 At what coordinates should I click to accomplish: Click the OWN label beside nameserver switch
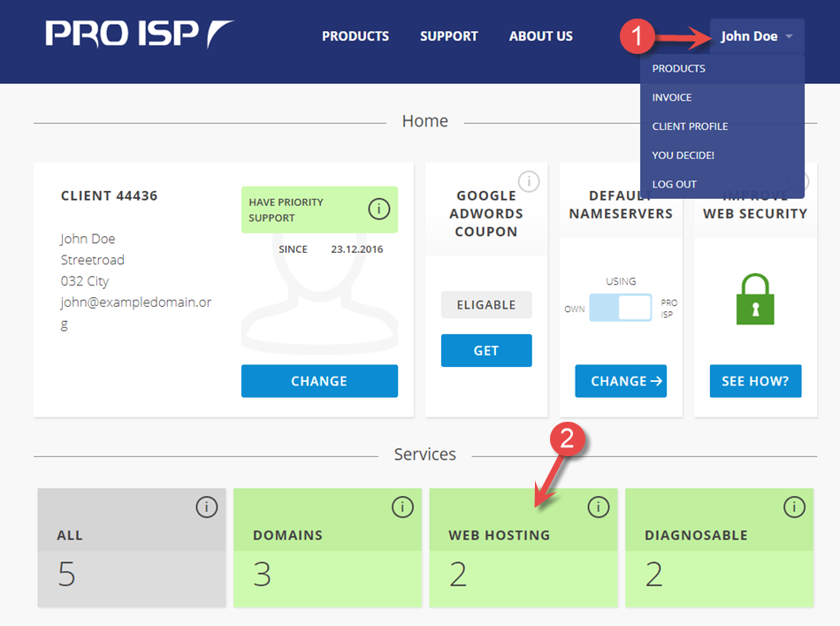(x=574, y=309)
